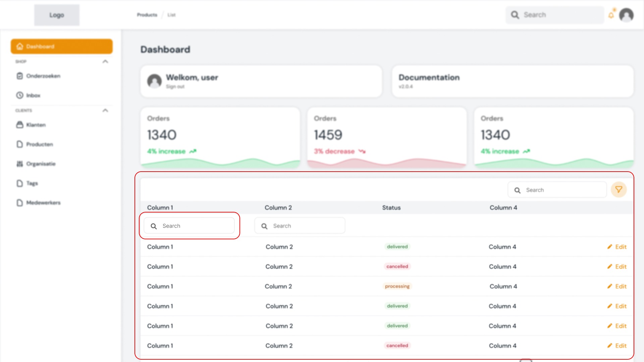Click the green increase sparkline graph
This screenshot has height=362, width=644.
pyautogui.click(x=220, y=163)
